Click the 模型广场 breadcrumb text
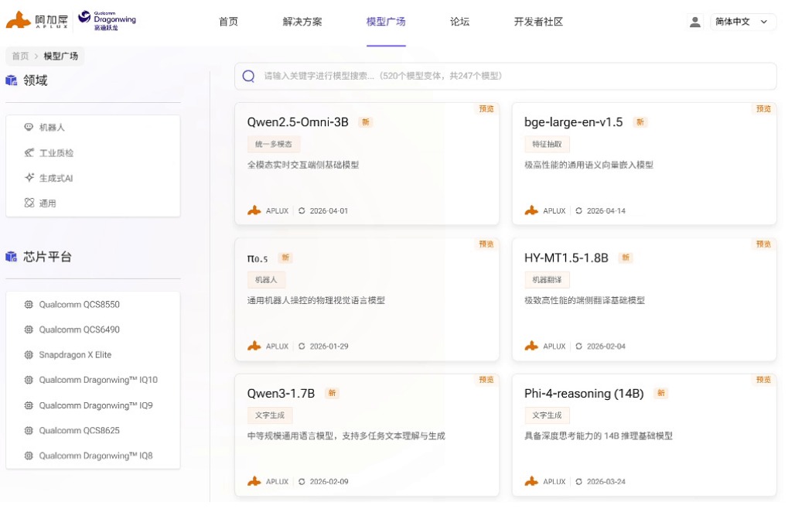 click(60, 56)
